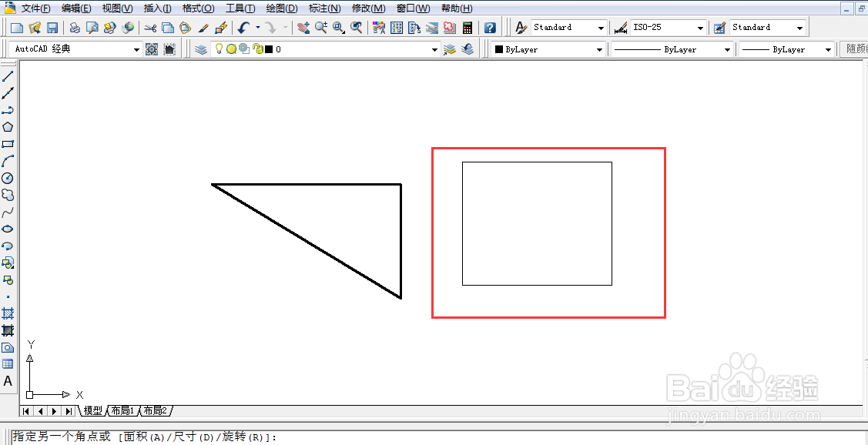The image size is (868, 445).
Task: Cut selection with scissors icon
Action: (x=150, y=28)
